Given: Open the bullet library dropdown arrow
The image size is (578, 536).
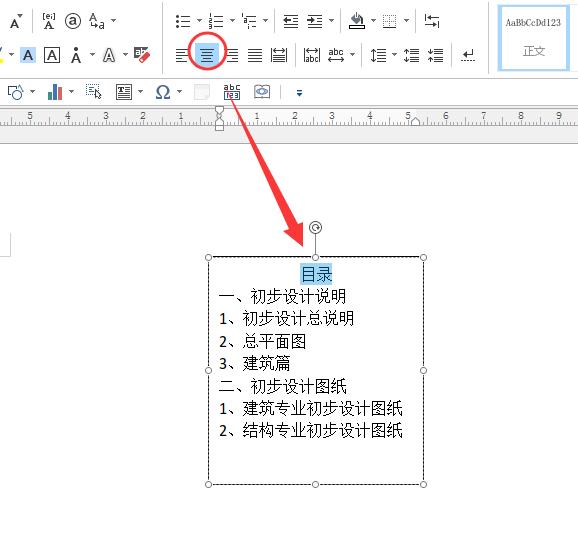Looking at the screenshot, I should coord(199,20).
